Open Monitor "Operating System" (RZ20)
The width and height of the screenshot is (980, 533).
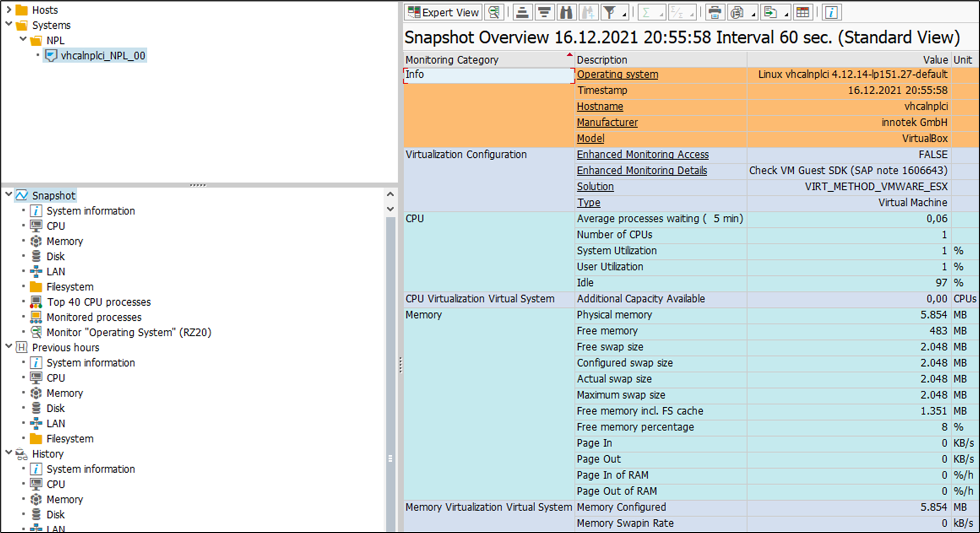(129, 332)
